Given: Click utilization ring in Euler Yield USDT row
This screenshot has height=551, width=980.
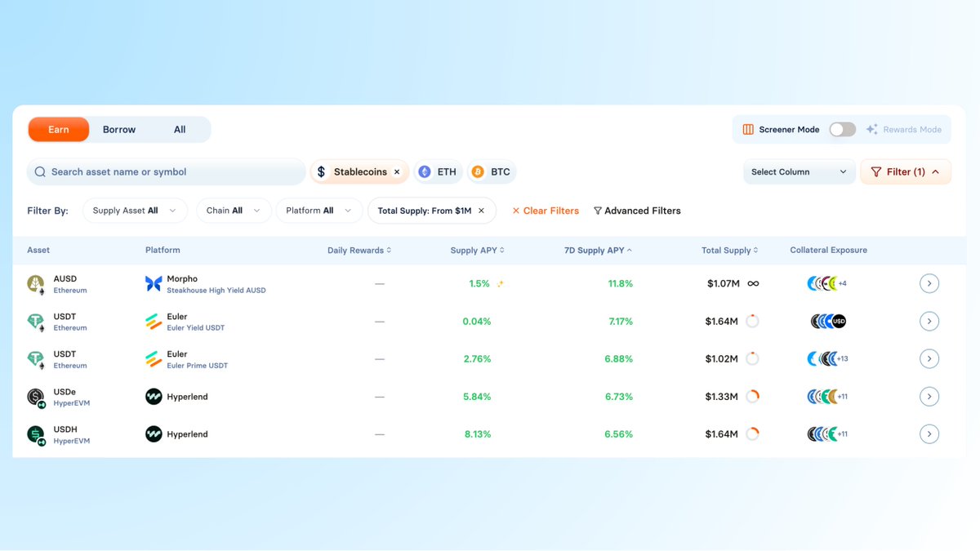Looking at the screenshot, I should coord(753,322).
